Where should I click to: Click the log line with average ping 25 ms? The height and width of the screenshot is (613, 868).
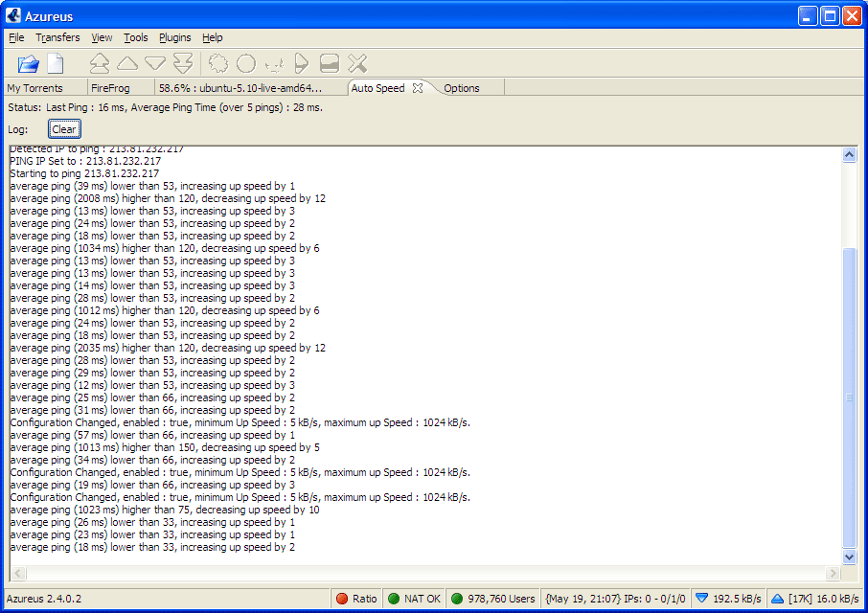pos(152,397)
